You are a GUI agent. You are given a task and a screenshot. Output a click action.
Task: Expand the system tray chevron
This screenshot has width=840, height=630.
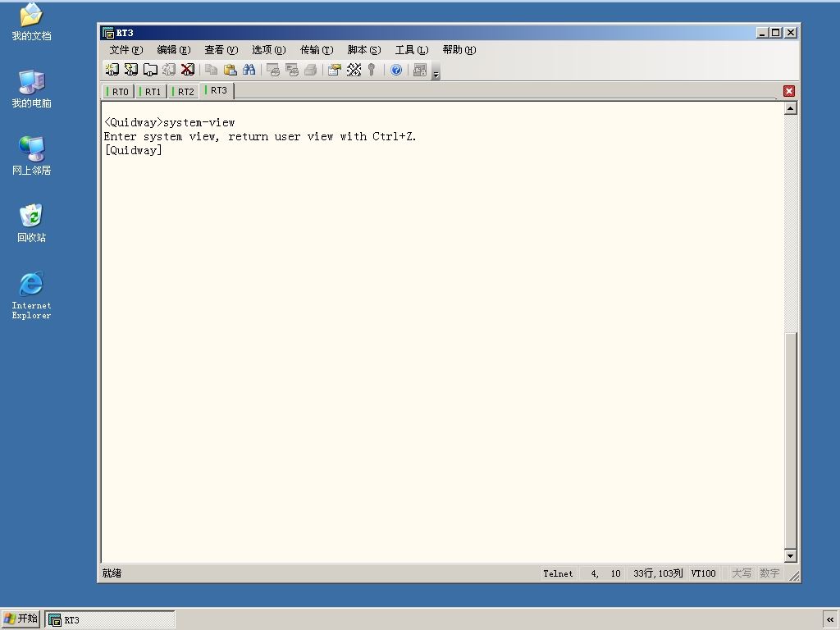pos(830,619)
